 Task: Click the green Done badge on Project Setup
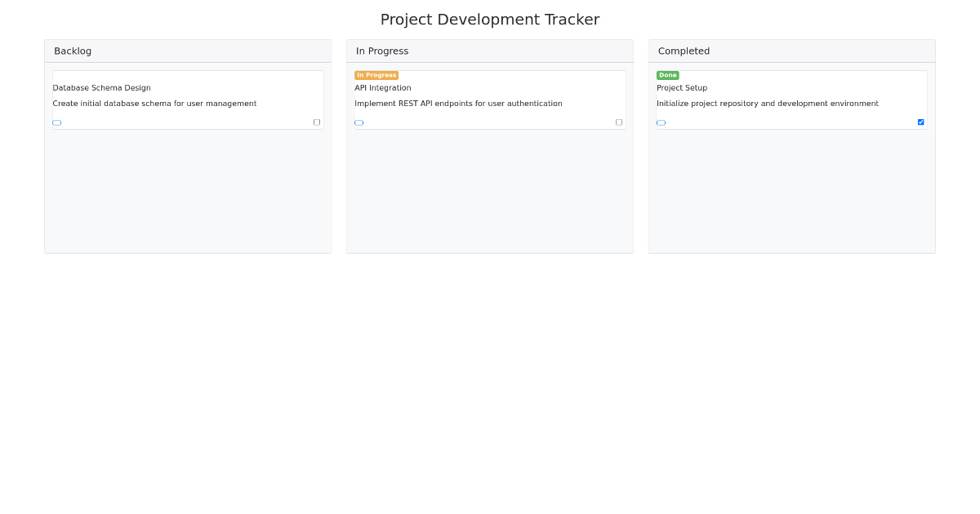tap(668, 74)
